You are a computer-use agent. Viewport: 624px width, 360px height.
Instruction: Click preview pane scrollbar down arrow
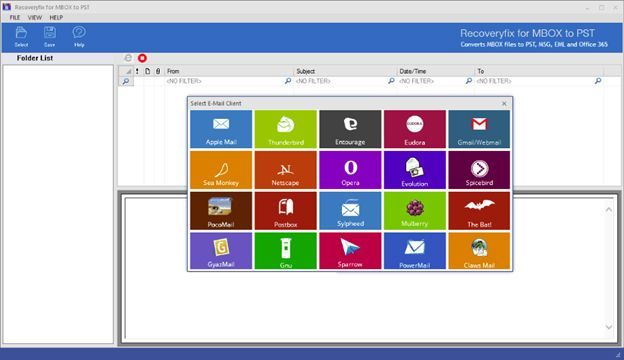pos(609,327)
